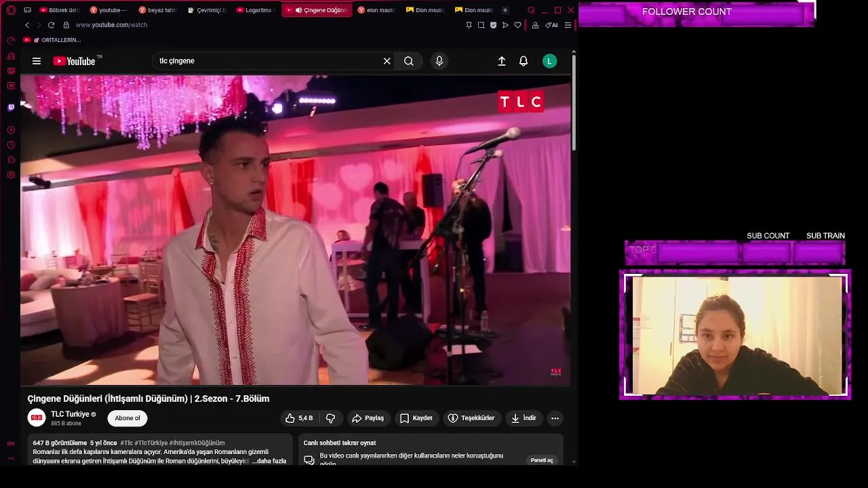Open Easy Setup sliders icon in toolbar
Screen dimensions: 868x488
click(568, 25)
